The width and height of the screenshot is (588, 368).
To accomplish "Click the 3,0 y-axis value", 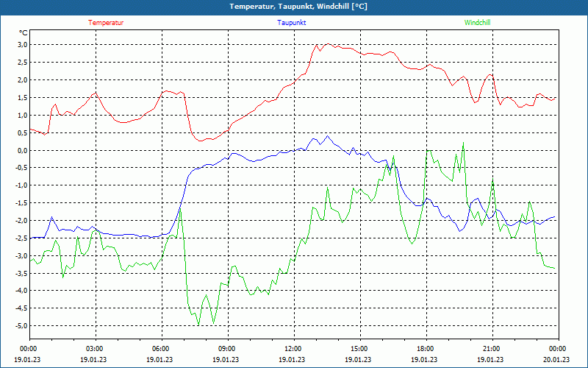I will tap(23, 45).
